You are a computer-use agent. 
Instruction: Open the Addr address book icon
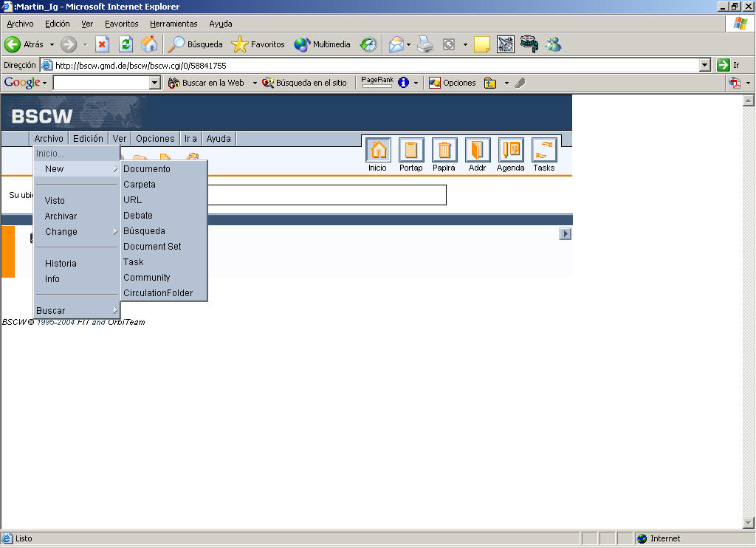pos(478,150)
